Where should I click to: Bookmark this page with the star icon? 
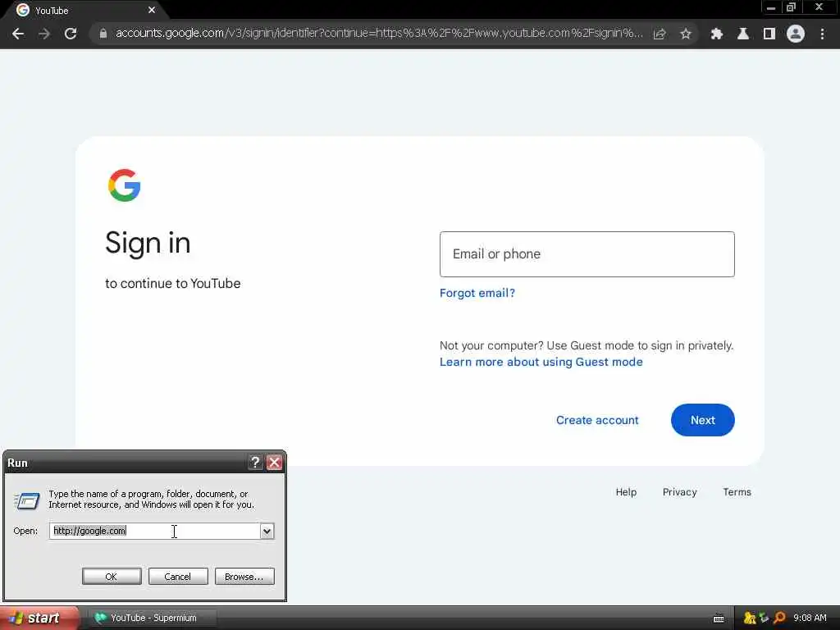click(686, 34)
